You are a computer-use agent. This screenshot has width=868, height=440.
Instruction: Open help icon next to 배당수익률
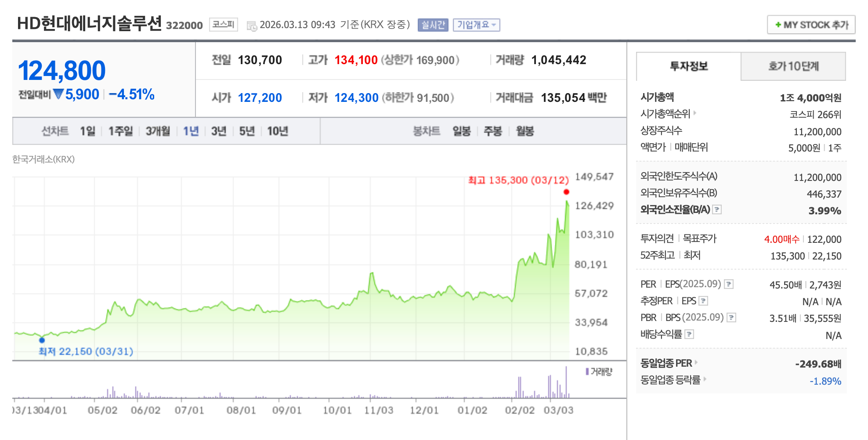(x=689, y=334)
